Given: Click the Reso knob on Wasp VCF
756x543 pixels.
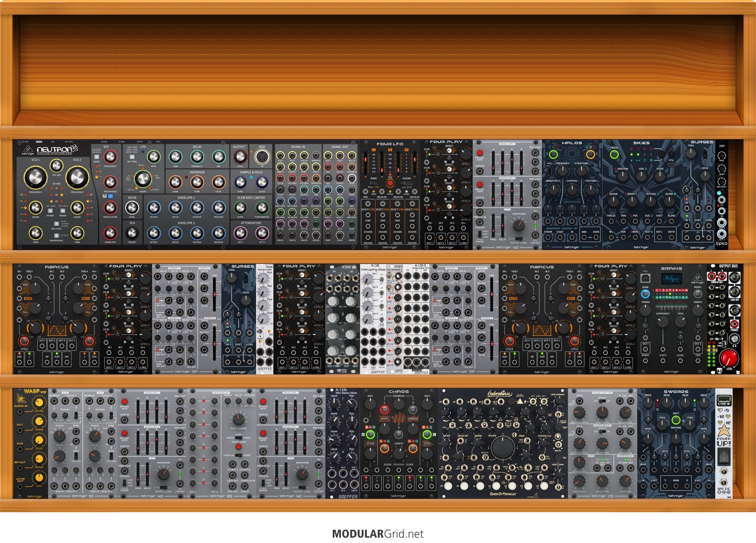Looking at the screenshot, I should pos(39,458).
